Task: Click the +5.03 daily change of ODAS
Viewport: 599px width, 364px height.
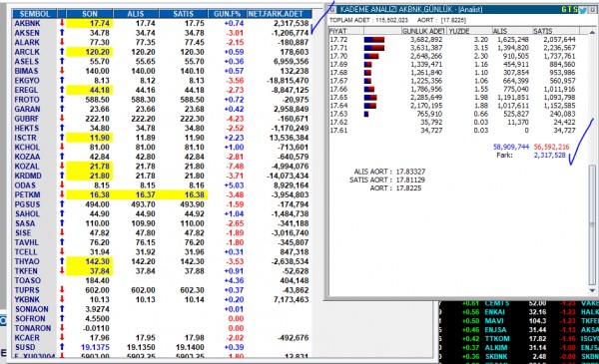Action: (234, 185)
